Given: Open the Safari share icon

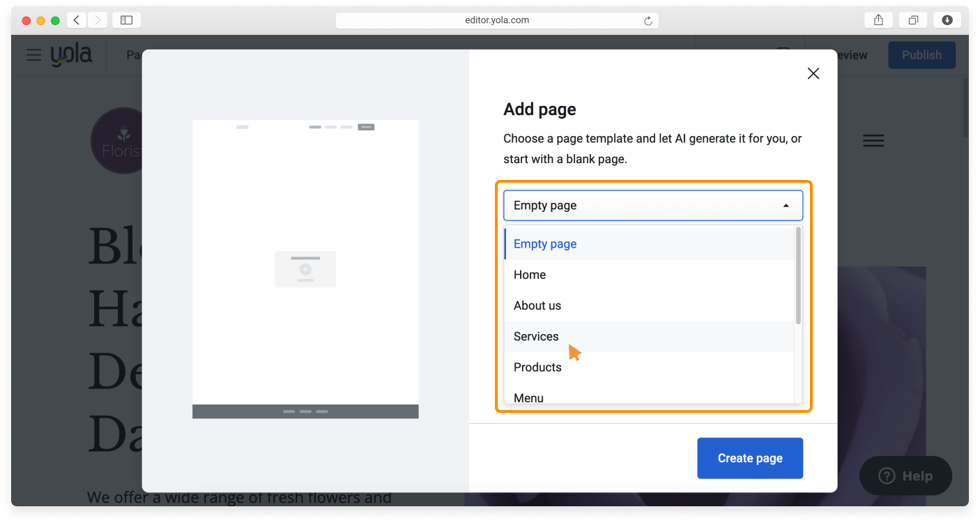Looking at the screenshot, I should pos(878,20).
